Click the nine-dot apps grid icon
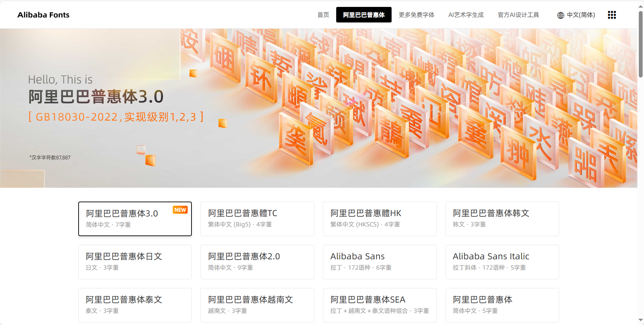Image resolution: width=644 pixels, height=325 pixels. coord(612,15)
